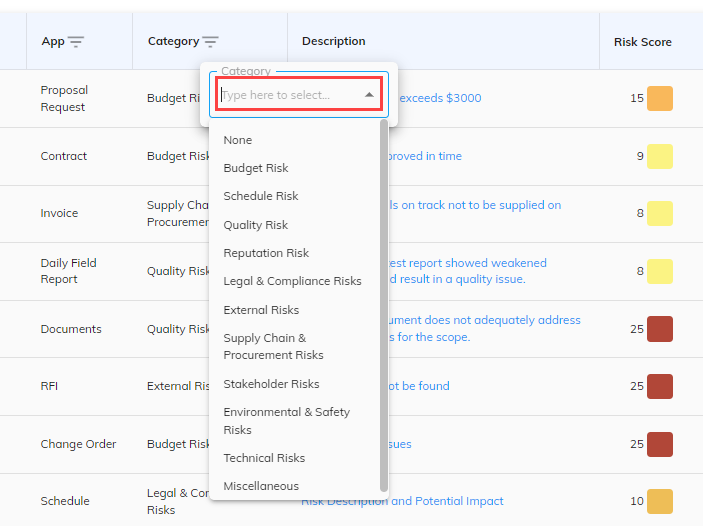This screenshot has height=526, width=703.
Task: Click red swatch in RFI row
Action: tap(660, 386)
